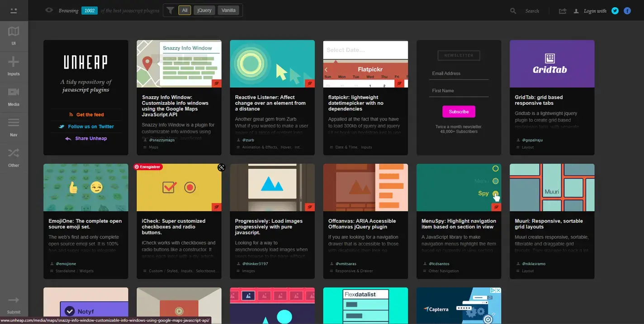Click red bookmark flag on Snazzy Info Window
The image size is (644, 324).
click(217, 83)
